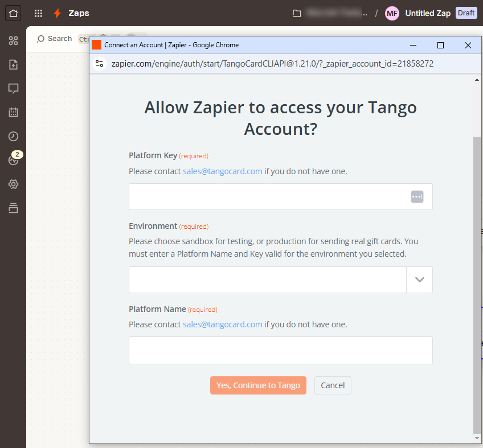Click the Zapier home icon

[x=13, y=13]
